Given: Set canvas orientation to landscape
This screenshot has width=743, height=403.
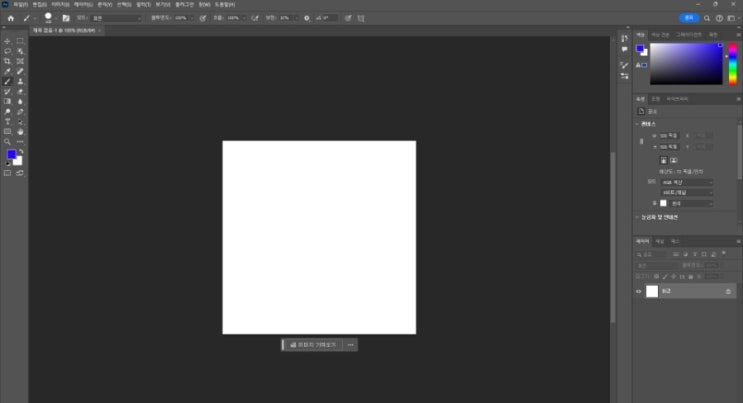Looking at the screenshot, I should click(x=673, y=160).
